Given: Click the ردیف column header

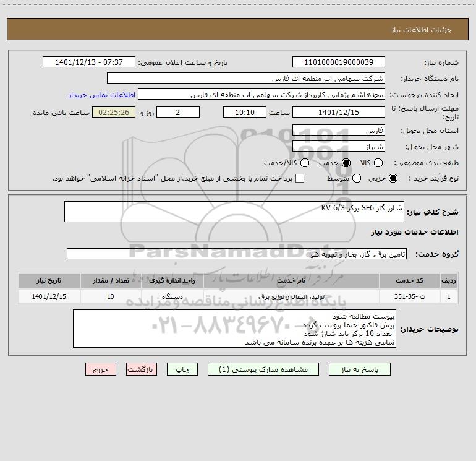Looking at the screenshot, I should (449, 280).
